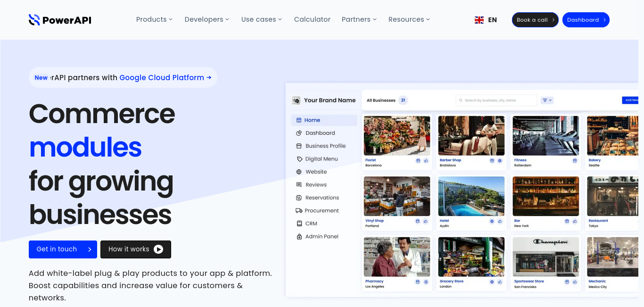Click the thumbs-up icon on Hotel card
644x307 pixels.
pyautogui.click(x=500, y=221)
